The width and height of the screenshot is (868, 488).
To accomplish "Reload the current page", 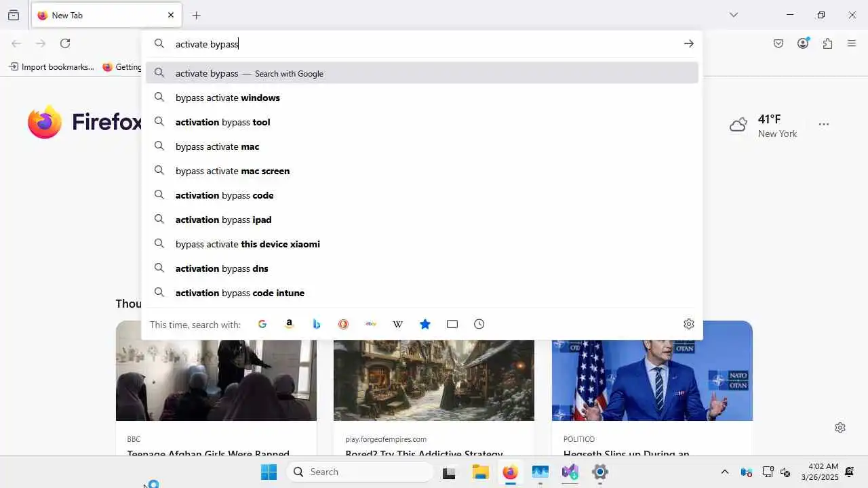I will point(65,43).
